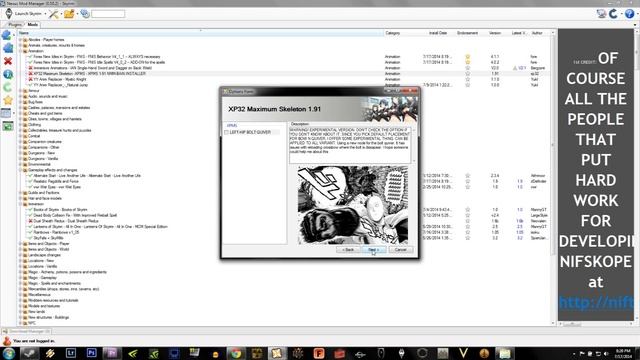
Task: Open Google Chrome from the taskbar
Action: 236,353
